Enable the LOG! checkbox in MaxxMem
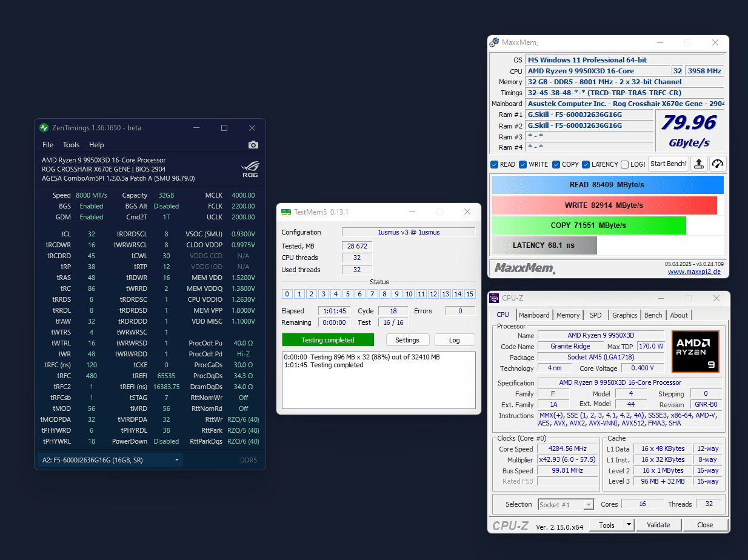The width and height of the screenshot is (748, 560). [624, 164]
